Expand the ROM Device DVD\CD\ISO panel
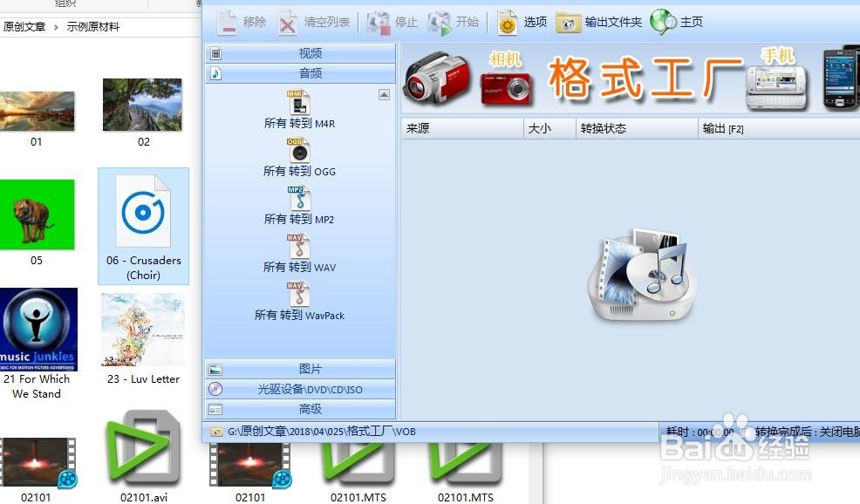The height and width of the screenshot is (504, 860). [x=300, y=390]
